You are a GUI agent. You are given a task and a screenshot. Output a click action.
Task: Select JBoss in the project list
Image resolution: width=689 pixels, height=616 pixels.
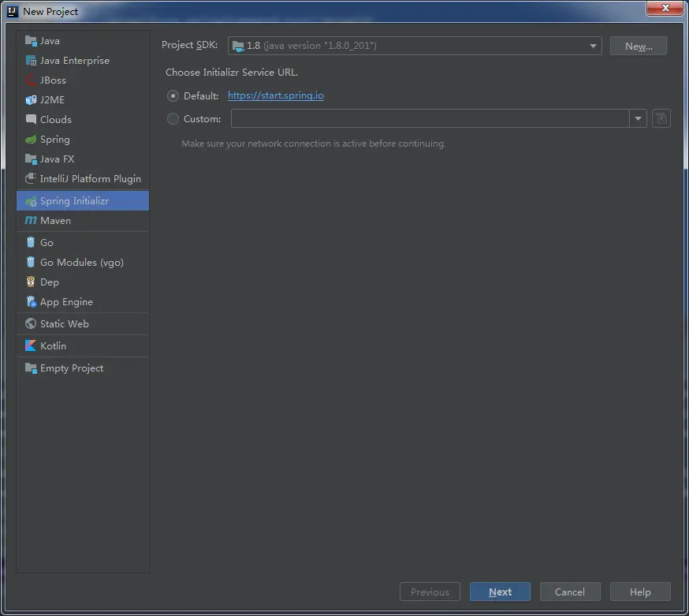pyautogui.click(x=83, y=80)
